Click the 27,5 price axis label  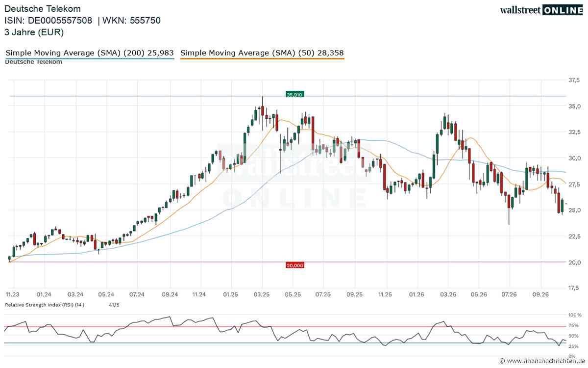coord(574,184)
